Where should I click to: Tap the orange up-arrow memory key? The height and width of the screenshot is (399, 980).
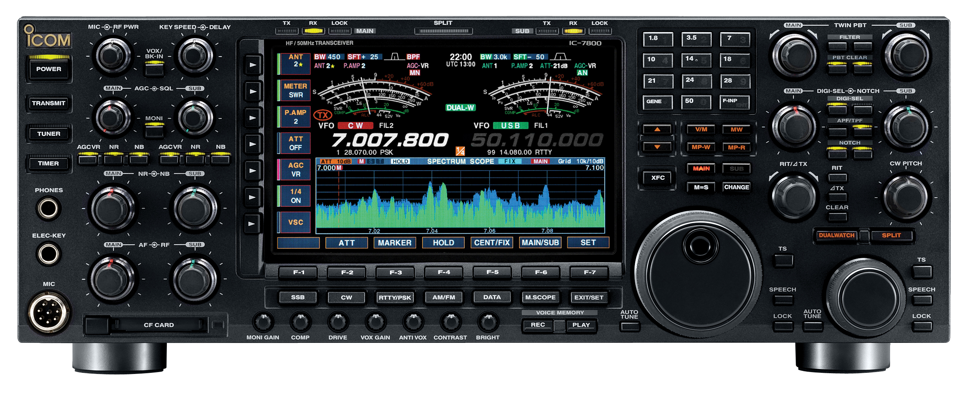coord(657,130)
